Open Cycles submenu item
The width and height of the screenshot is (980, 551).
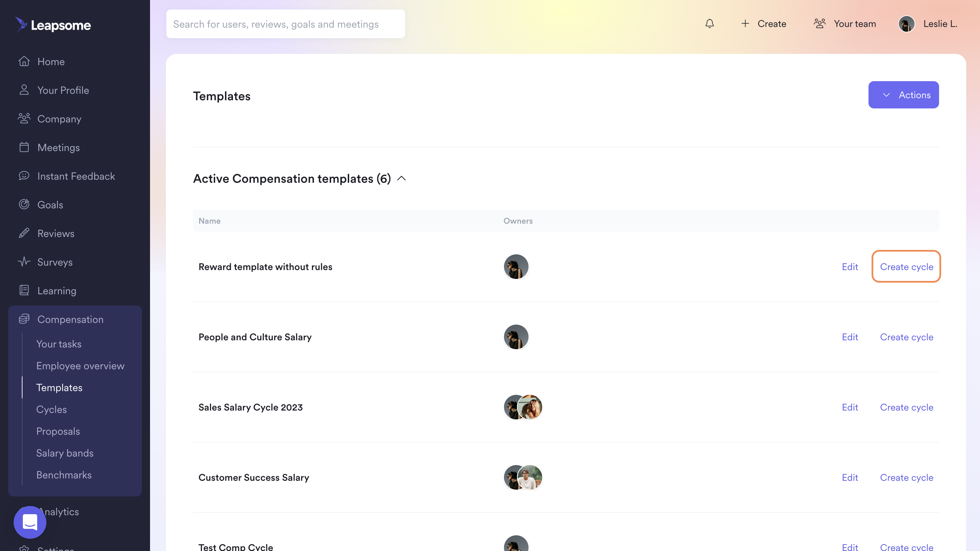pyautogui.click(x=51, y=409)
